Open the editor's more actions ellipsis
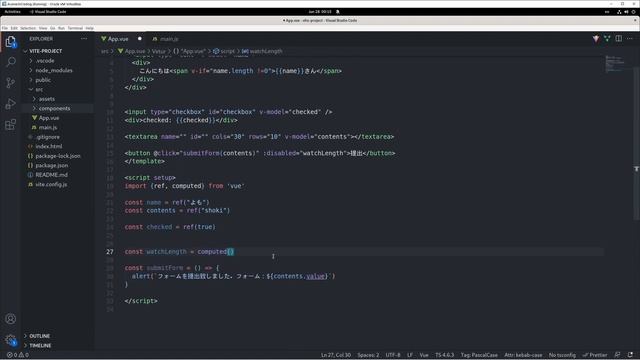640x360 pixels. 630,39
